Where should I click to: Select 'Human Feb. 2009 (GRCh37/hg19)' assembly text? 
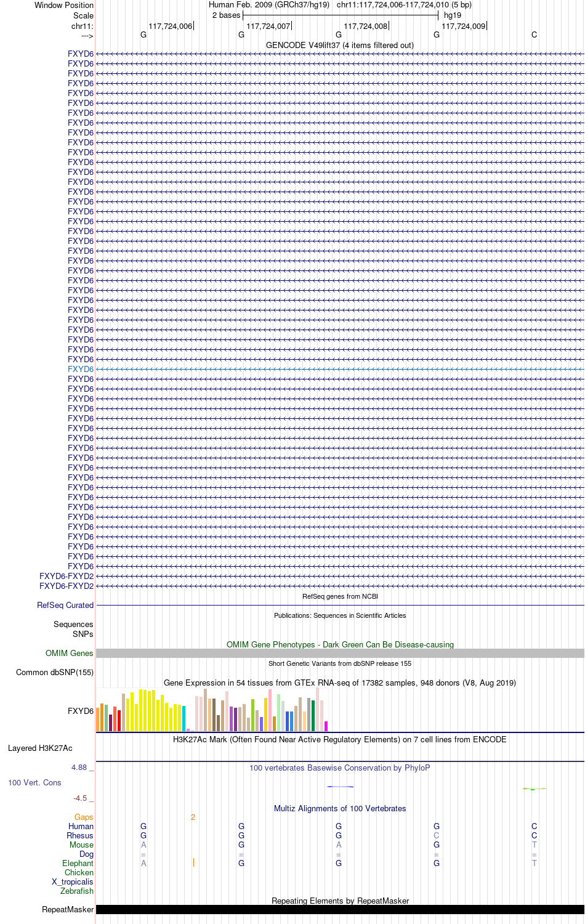(269, 5)
